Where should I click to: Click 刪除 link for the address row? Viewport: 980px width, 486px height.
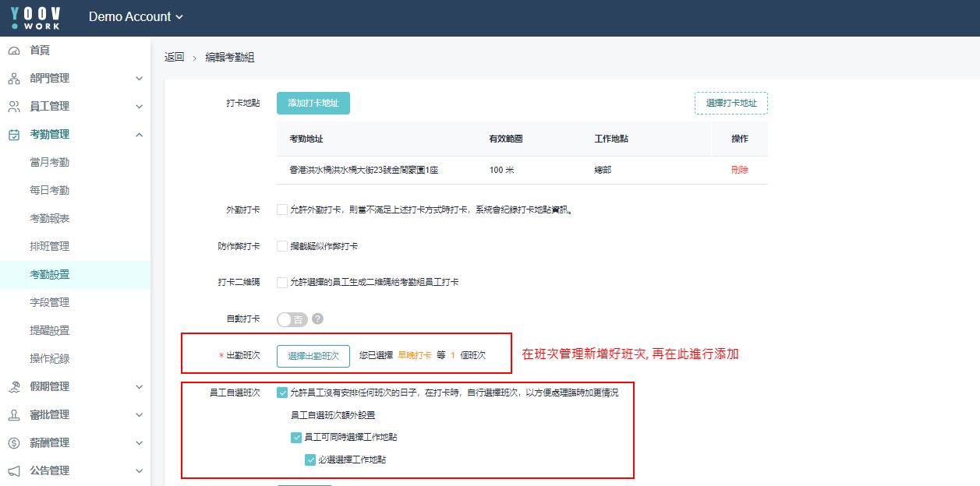(739, 170)
